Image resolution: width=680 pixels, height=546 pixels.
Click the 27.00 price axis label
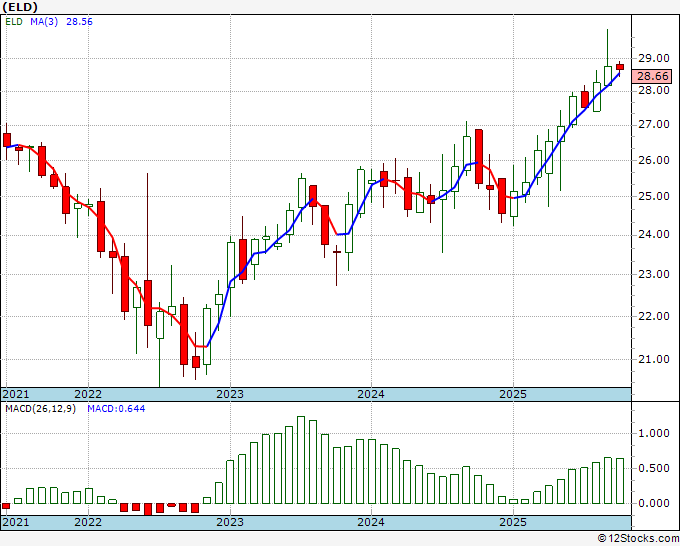click(x=654, y=124)
